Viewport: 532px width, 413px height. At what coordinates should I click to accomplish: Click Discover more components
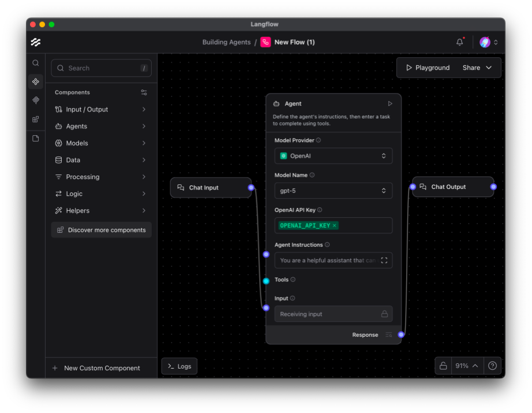(101, 229)
